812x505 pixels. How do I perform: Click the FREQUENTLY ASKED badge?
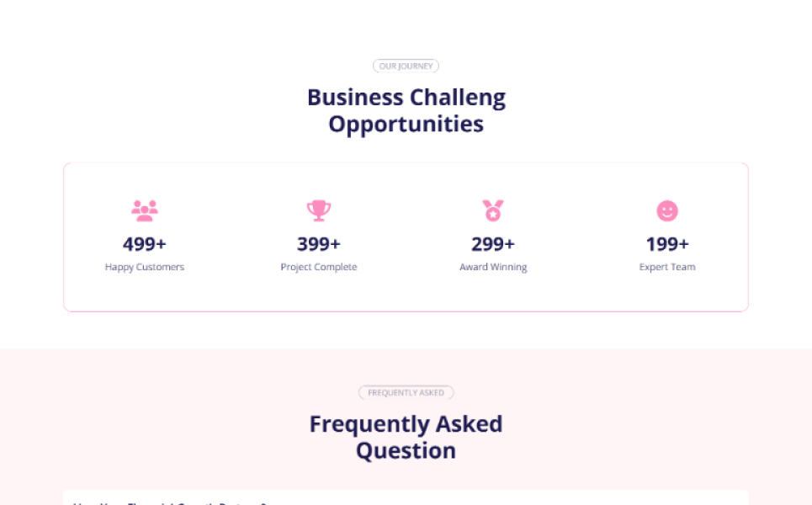[406, 392]
